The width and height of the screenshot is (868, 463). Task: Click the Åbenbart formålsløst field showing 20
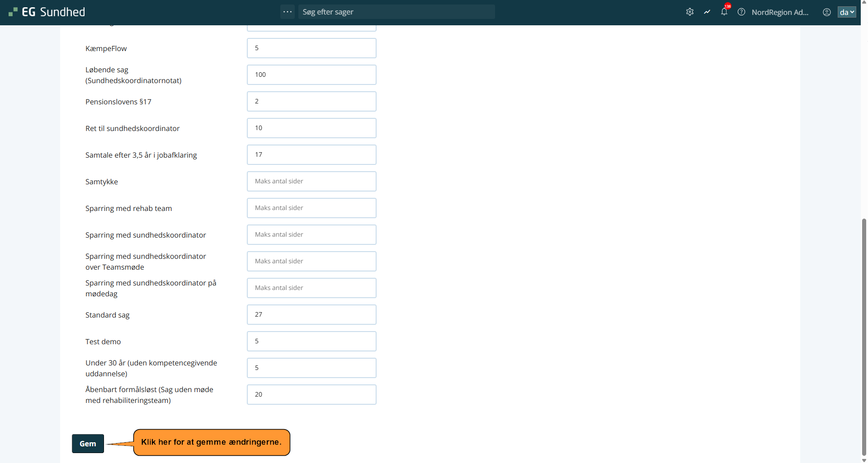pos(311,394)
